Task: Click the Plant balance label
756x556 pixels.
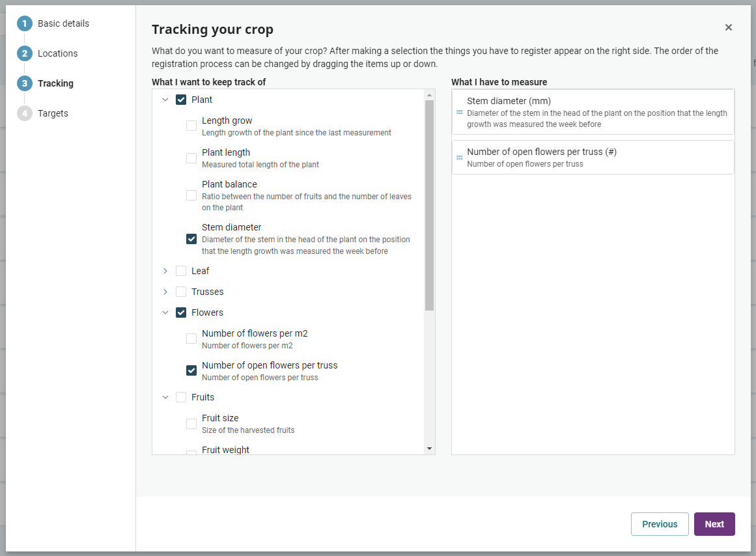Action: pyautogui.click(x=229, y=184)
